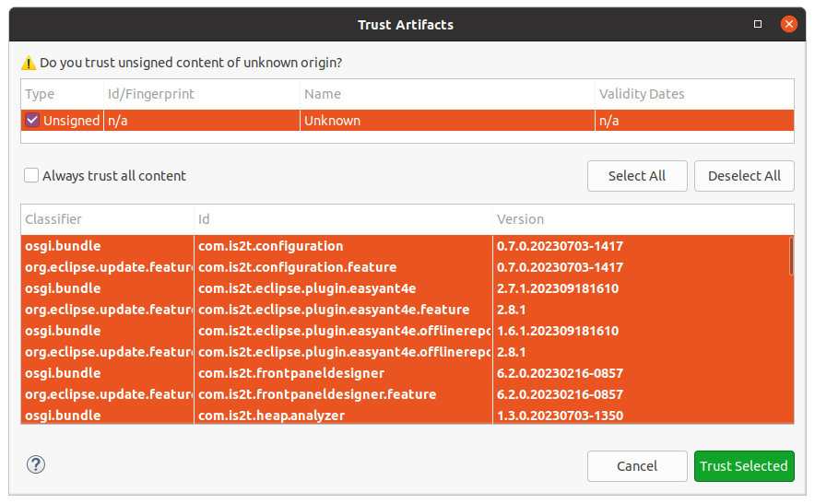Select the com.is2t.heap.analyzer row

(x=407, y=416)
